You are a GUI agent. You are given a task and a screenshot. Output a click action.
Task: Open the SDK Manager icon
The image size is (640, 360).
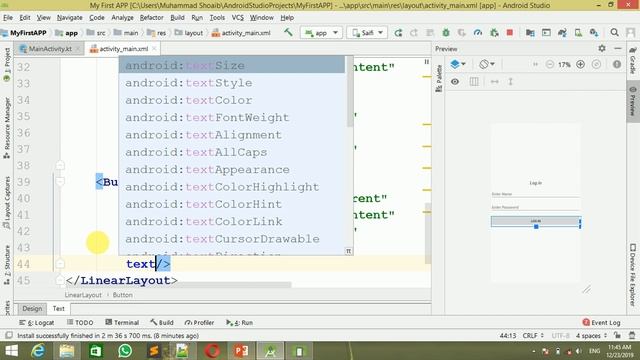[594, 33]
